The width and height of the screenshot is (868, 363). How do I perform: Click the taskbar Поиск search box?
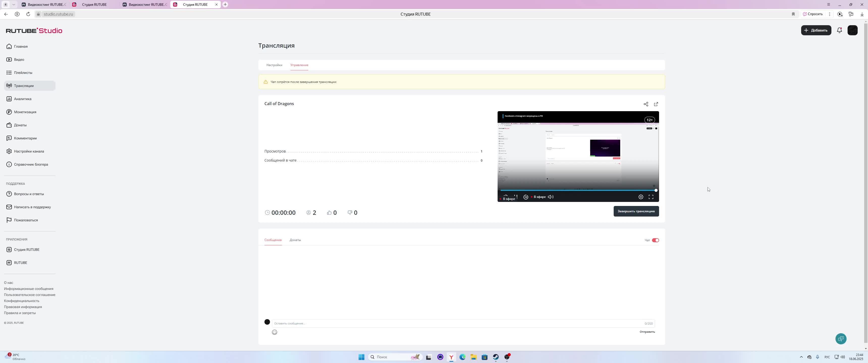[x=395, y=357]
